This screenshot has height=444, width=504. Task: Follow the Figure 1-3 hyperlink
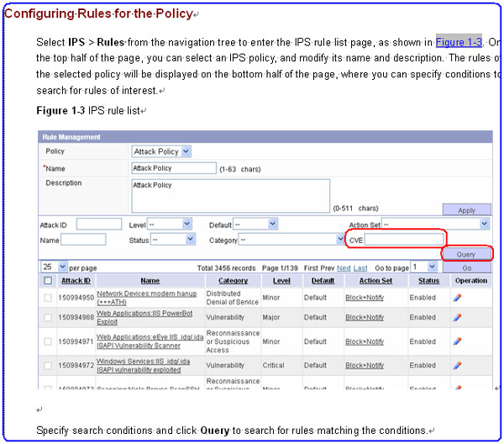pos(459,42)
